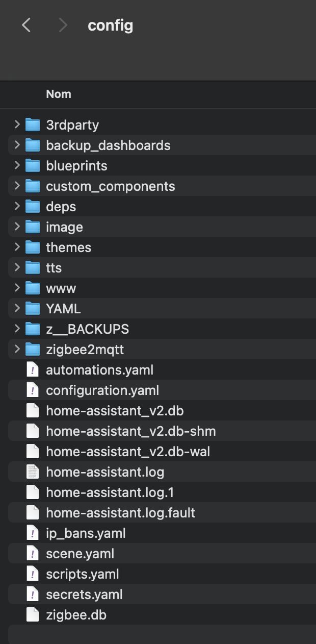The height and width of the screenshot is (644, 316).
Task: Select the custom_components folder icon
Action: point(33,186)
